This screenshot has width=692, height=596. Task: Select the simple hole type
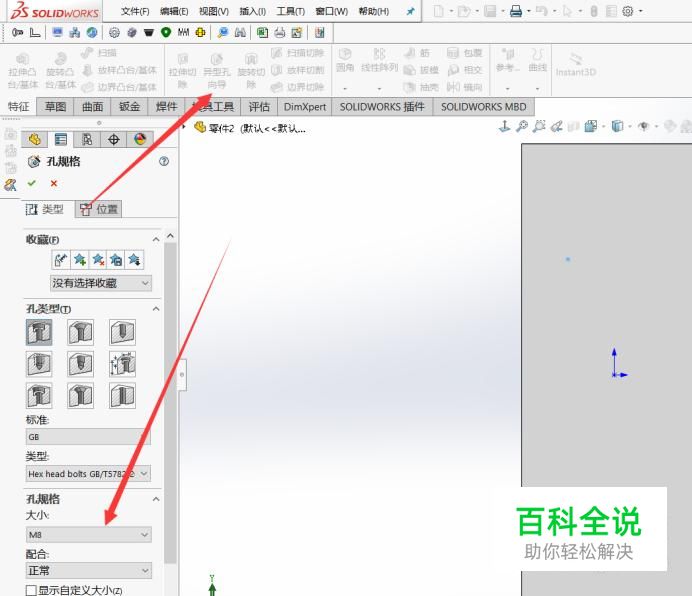pyautogui.click(x=122, y=332)
